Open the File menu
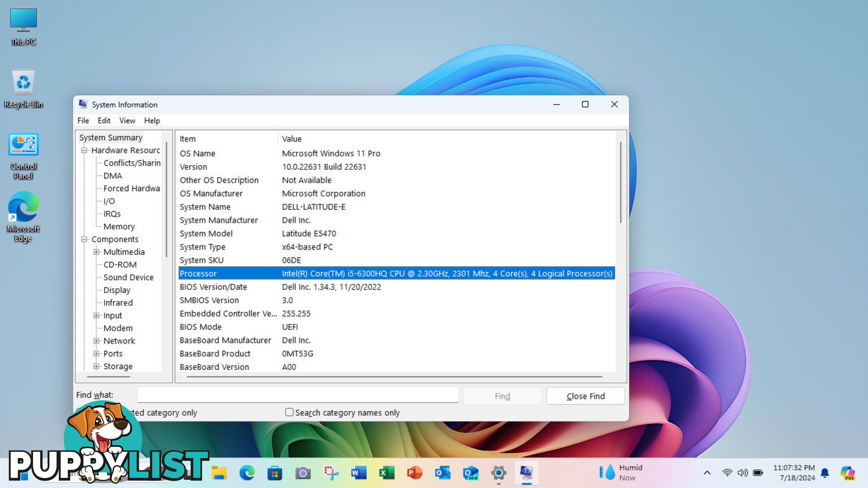868x488 pixels. (x=83, y=121)
